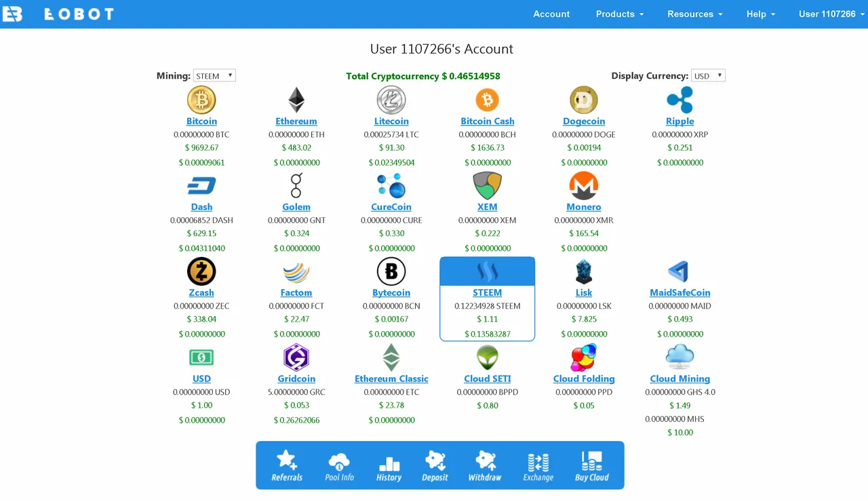The width and height of the screenshot is (868, 500).
Task: Click the Gridcoin purple icon
Action: 296,358
